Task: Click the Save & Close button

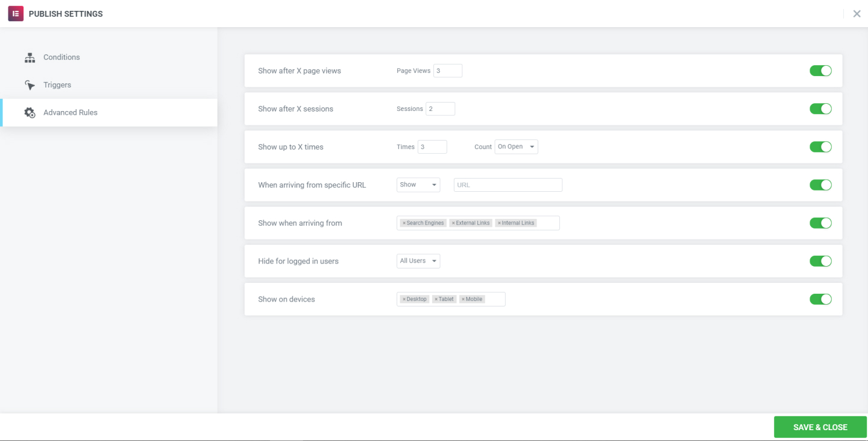Action: (x=820, y=427)
